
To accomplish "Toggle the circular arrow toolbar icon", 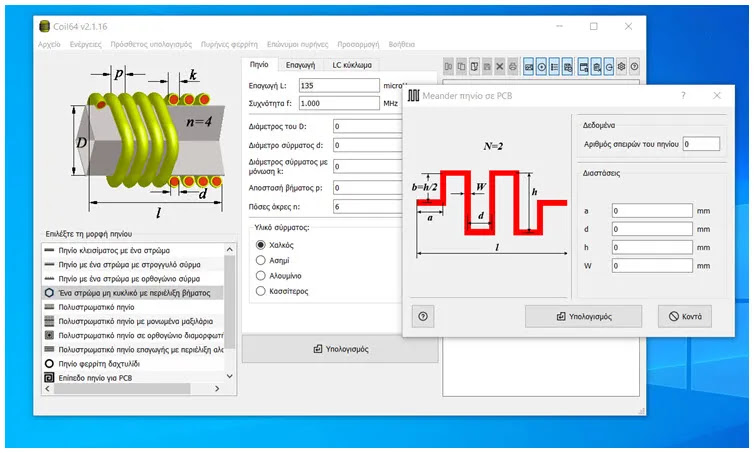I will tap(609, 67).
